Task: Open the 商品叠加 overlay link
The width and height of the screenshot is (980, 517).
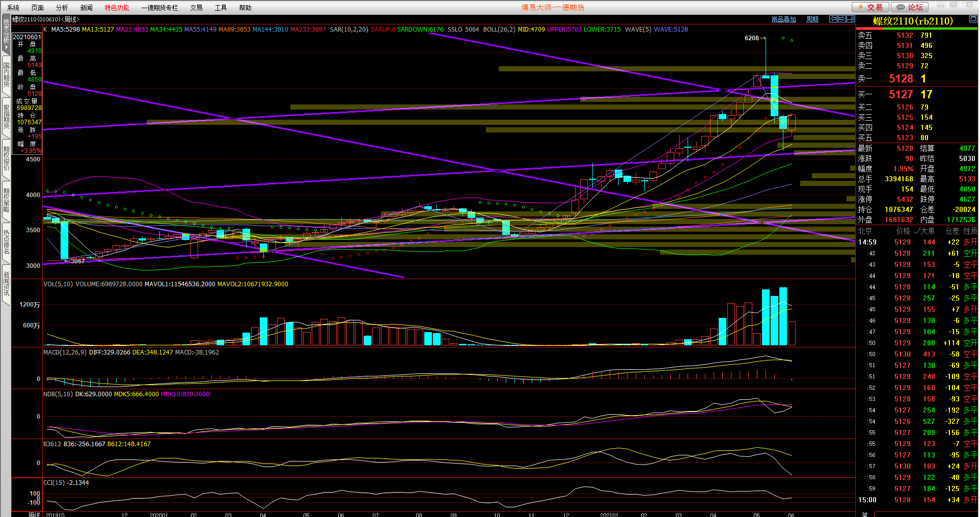Action: (783, 19)
